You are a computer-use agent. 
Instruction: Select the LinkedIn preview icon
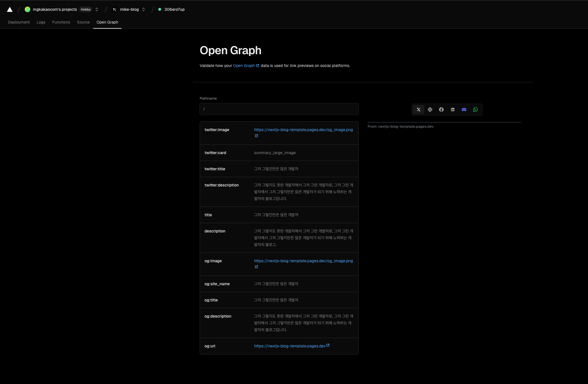(x=453, y=110)
